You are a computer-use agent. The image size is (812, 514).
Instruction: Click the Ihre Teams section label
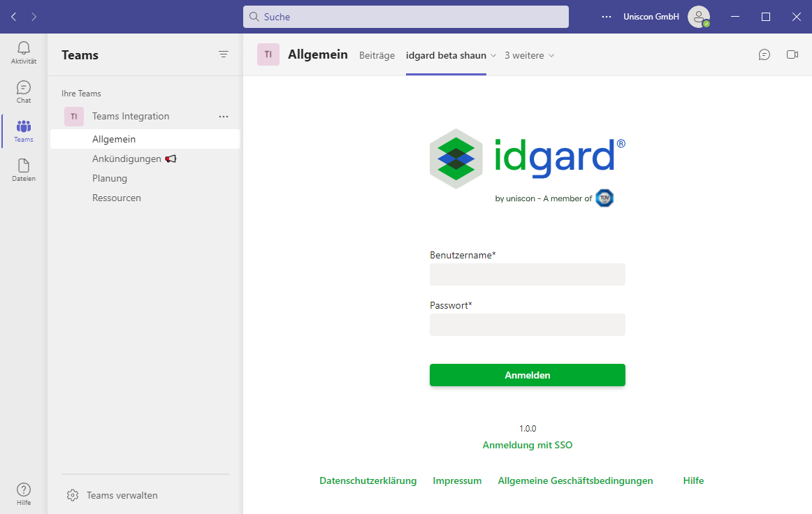click(x=81, y=94)
